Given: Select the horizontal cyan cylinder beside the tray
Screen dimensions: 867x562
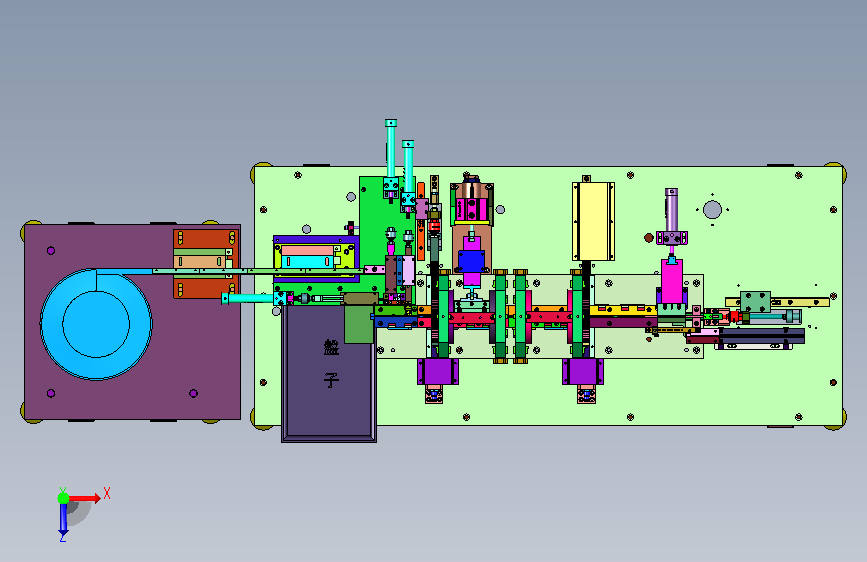Looking at the screenshot, I should [250, 299].
